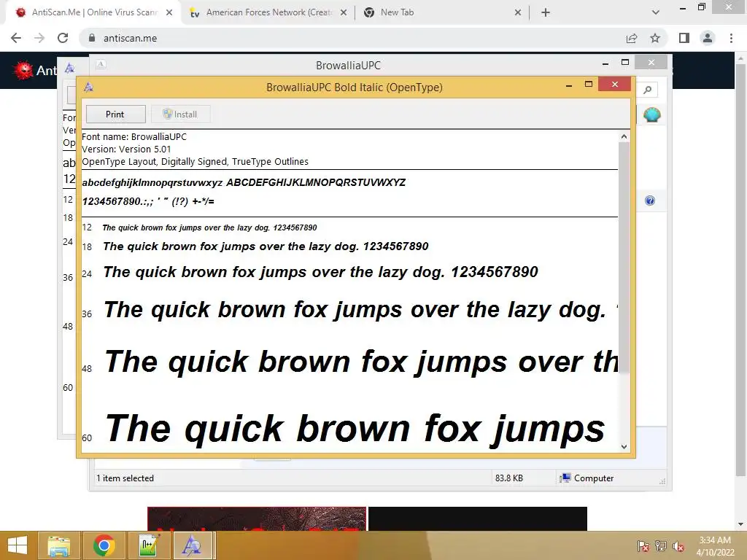The height and width of the screenshot is (560, 747).
Task: Open Chrome three-dot menu
Action: 731,38
